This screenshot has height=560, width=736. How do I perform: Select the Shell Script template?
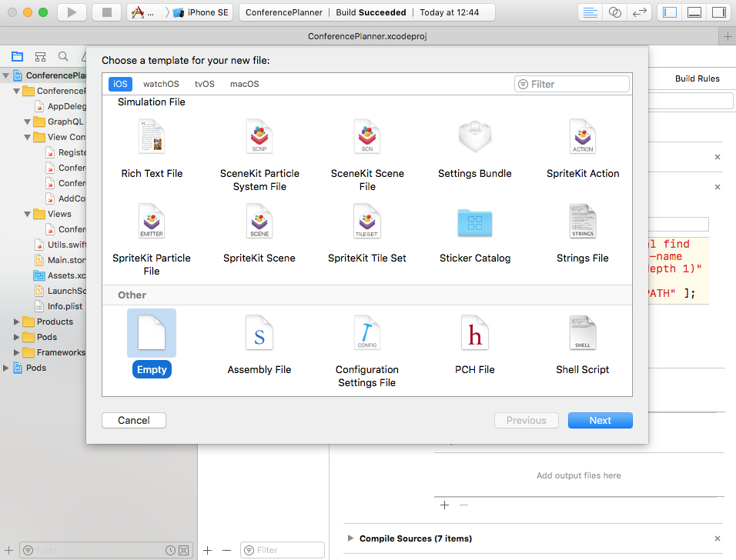tap(583, 345)
